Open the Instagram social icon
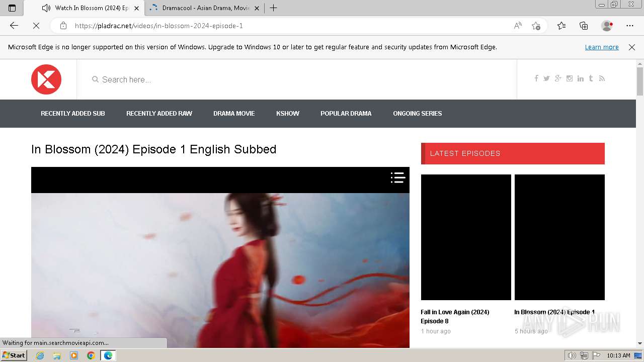The width and height of the screenshot is (644, 362). pyautogui.click(x=570, y=78)
